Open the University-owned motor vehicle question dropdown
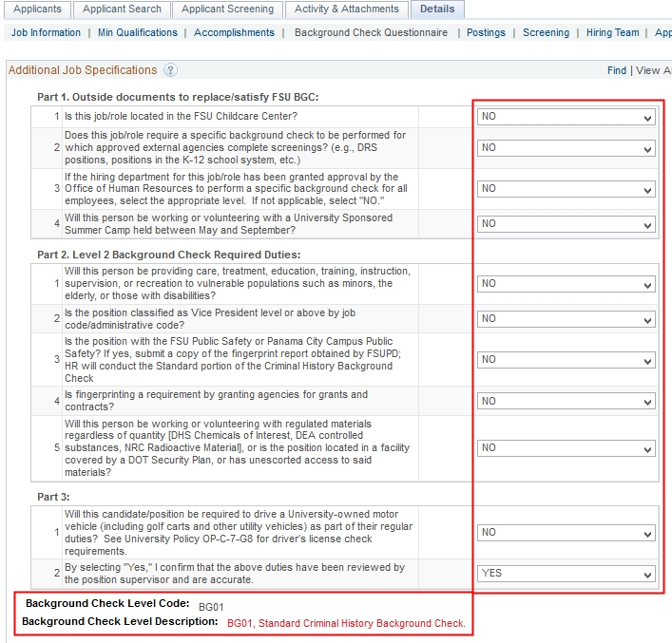 [x=566, y=533]
